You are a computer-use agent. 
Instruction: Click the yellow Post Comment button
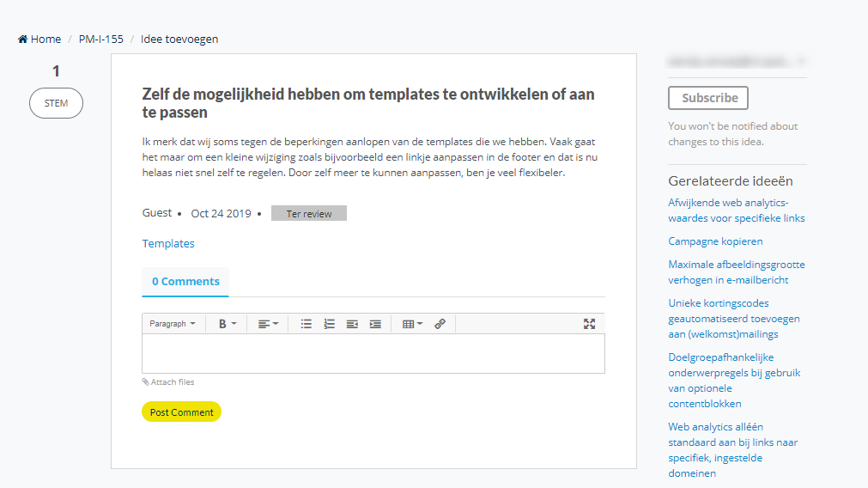click(181, 412)
